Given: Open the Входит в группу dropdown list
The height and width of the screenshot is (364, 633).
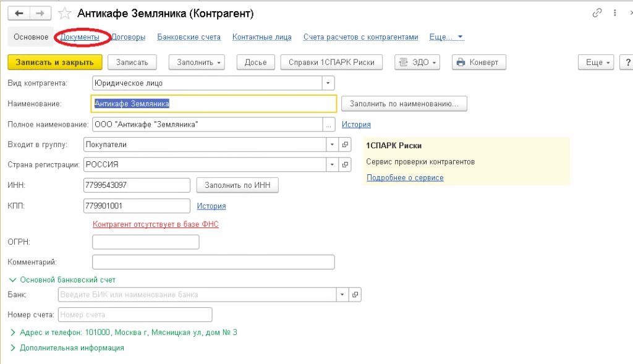Looking at the screenshot, I should point(332,145).
